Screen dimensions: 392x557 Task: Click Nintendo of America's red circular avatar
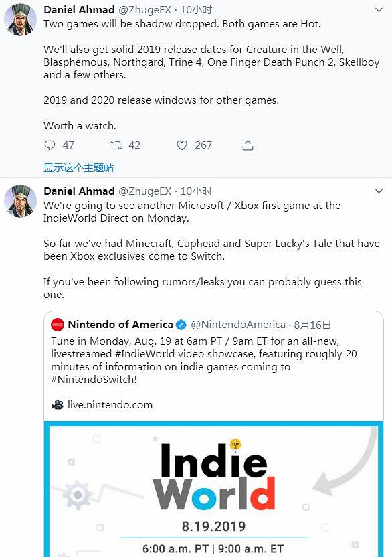(x=58, y=324)
